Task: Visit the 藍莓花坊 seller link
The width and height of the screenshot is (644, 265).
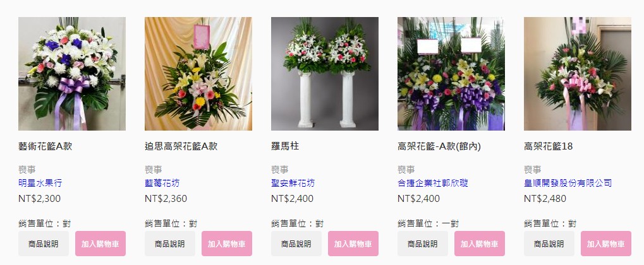Action: click(x=162, y=183)
